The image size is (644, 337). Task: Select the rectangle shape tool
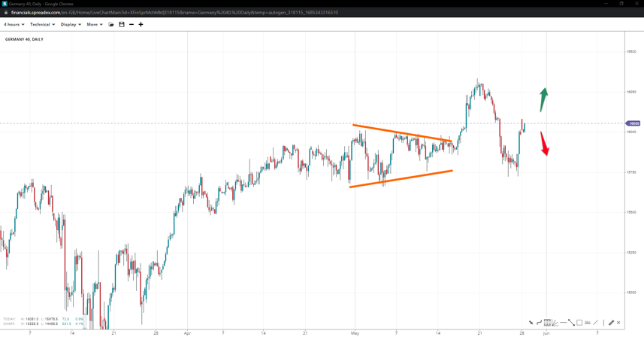point(579,323)
